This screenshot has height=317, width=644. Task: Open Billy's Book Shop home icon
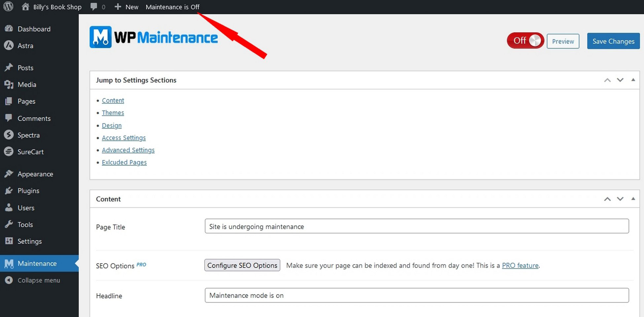25,7
